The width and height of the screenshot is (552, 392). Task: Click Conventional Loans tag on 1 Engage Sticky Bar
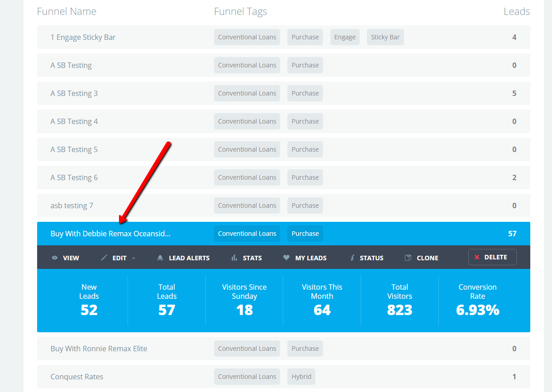click(247, 37)
